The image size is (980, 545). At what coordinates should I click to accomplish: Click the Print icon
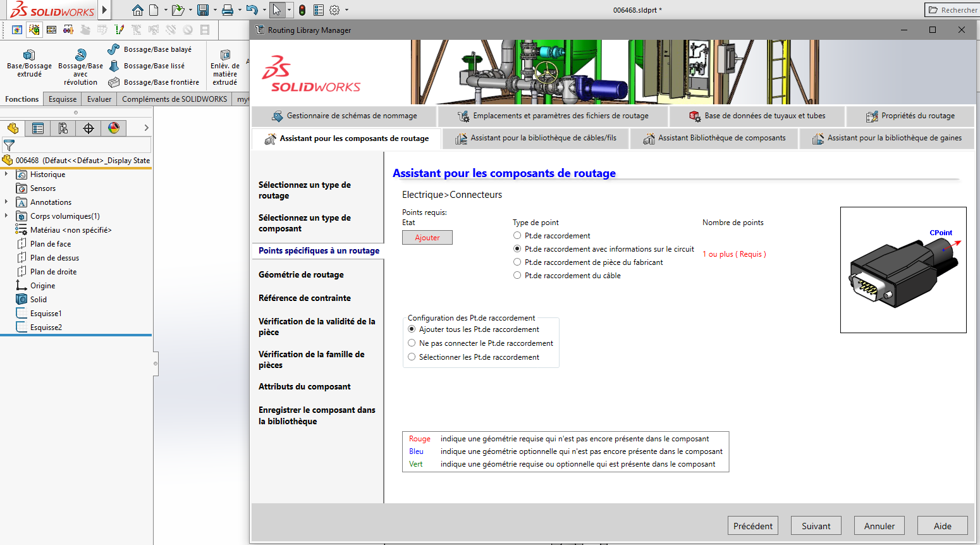(228, 10)
